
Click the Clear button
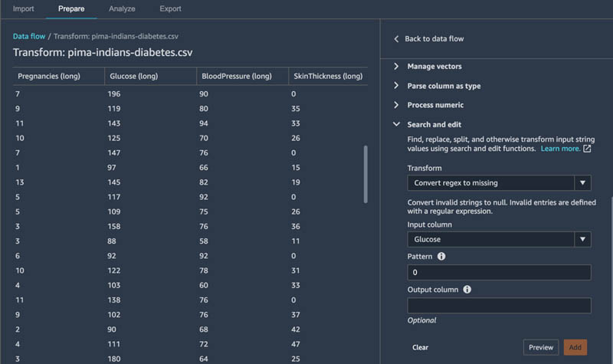pos(420,347)
